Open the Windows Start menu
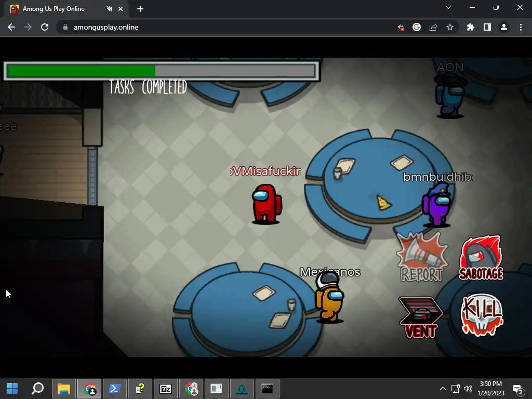 click(x=12, y=389)
